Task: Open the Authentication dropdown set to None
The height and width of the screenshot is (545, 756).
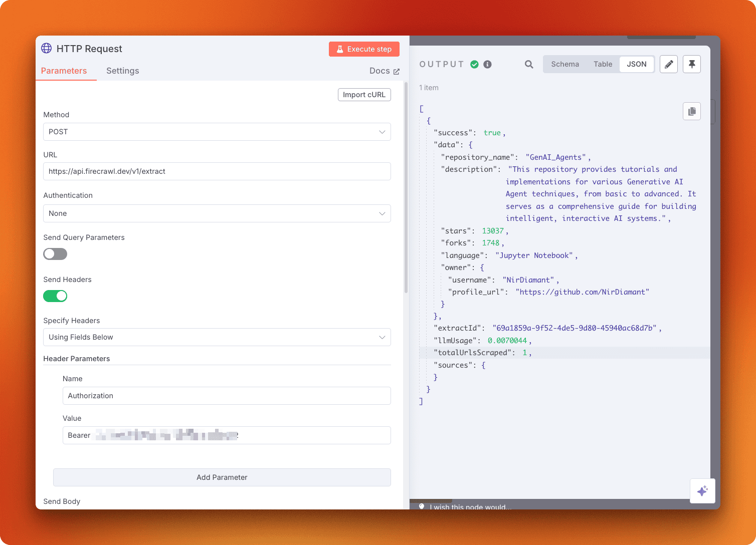Action: [x=217, y=213]
